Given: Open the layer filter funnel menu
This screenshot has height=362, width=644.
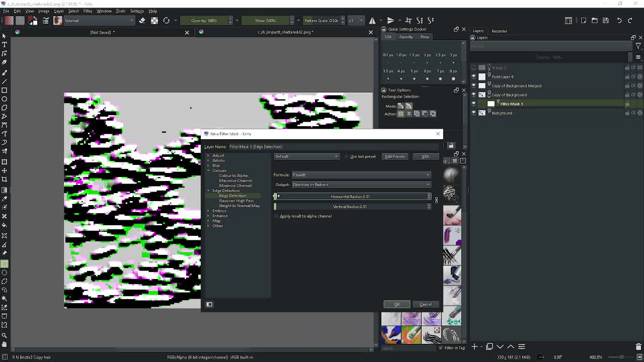Looking at the screenshot, I should [638, 46].
